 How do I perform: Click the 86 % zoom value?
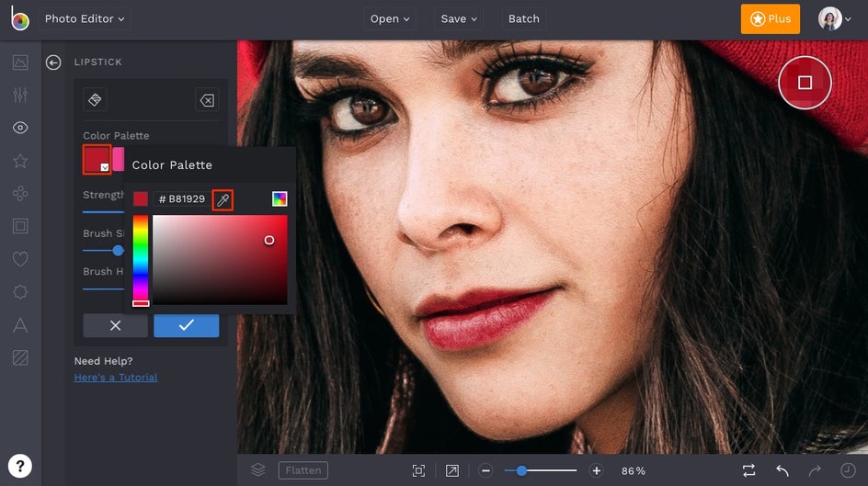(x=634, y=471)
